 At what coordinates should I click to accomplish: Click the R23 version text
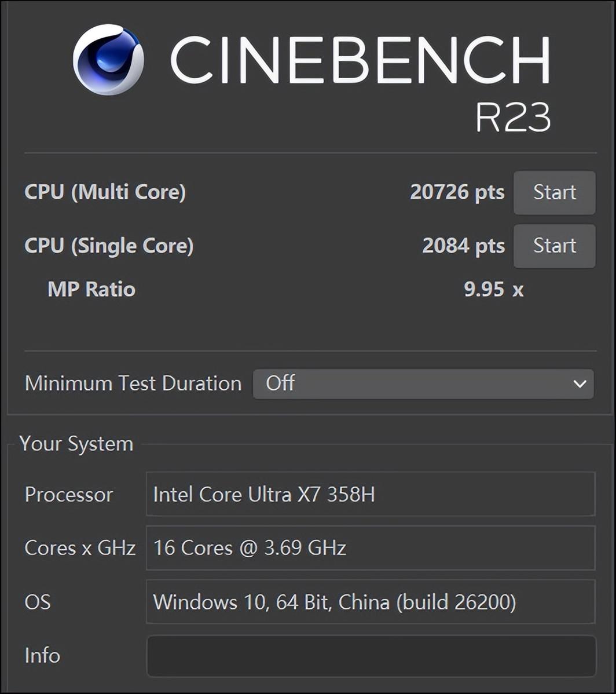[x=512, y=118]
